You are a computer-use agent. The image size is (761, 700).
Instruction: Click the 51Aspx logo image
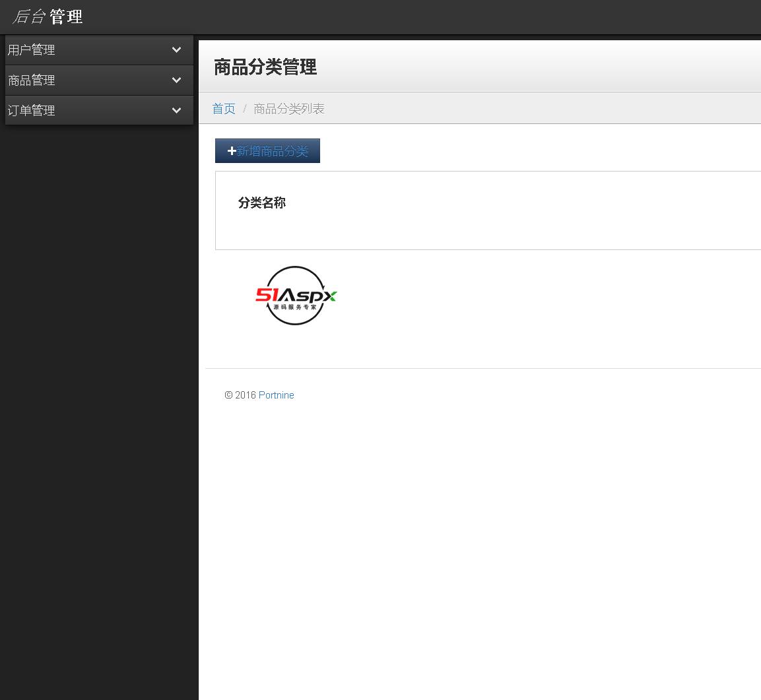pos(296,296)
